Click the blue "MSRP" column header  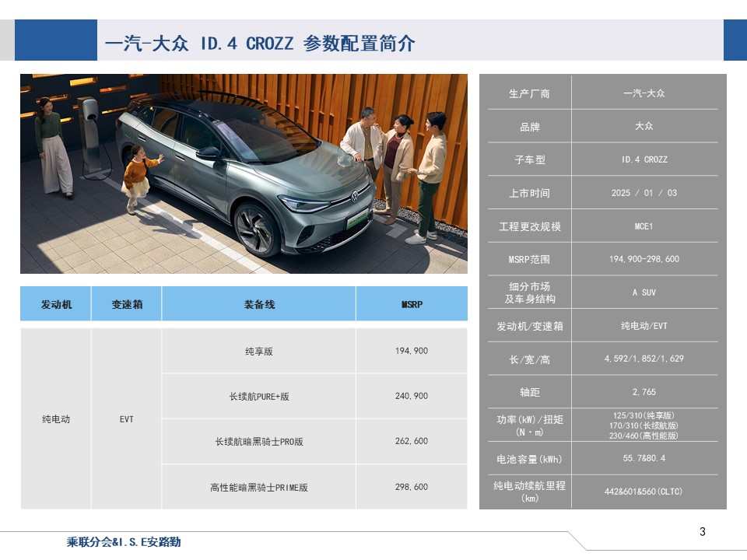coord(412,304)
